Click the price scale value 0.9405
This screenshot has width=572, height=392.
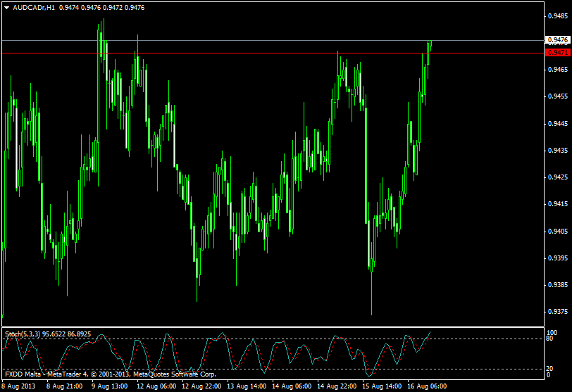[x=558, y=232]
